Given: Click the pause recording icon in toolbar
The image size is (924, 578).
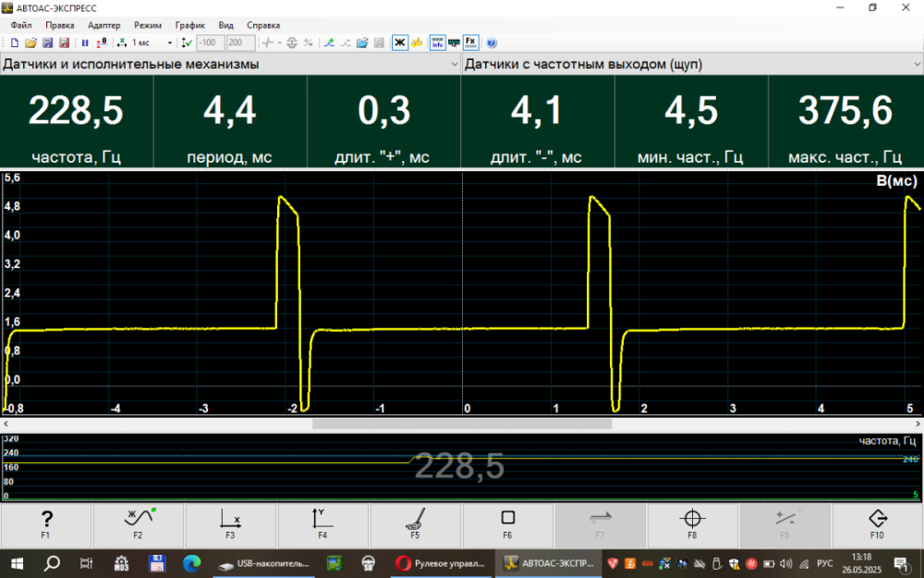Looking at the screenshot, I should (x=85, y=43).
